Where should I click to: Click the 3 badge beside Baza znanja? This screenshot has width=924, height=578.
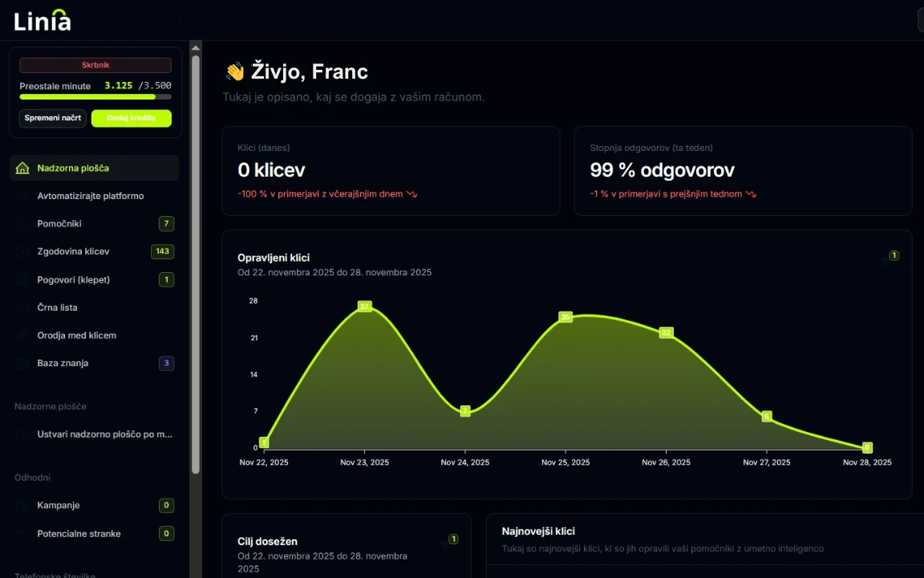(166, 364)
